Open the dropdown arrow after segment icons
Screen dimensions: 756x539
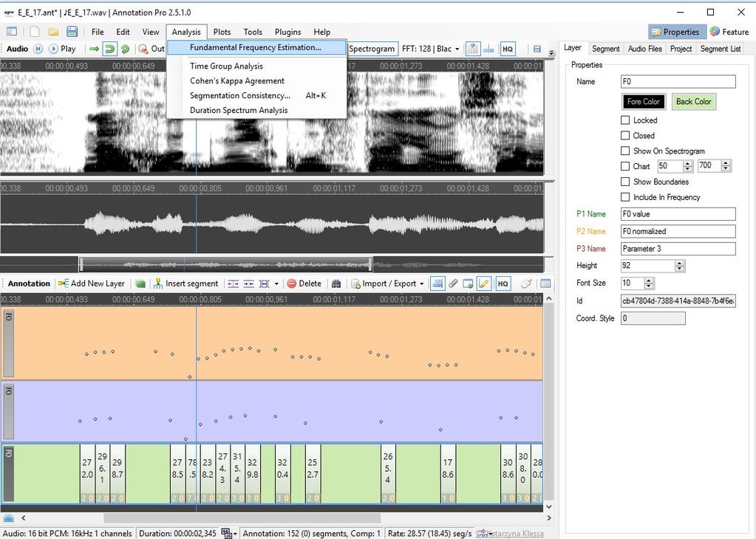click(x=276, y=284)
